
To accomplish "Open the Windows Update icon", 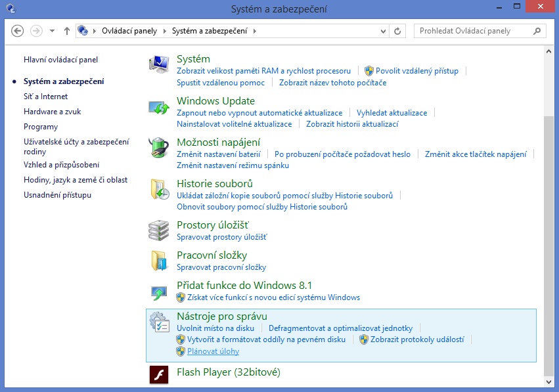I will [159, 107].
